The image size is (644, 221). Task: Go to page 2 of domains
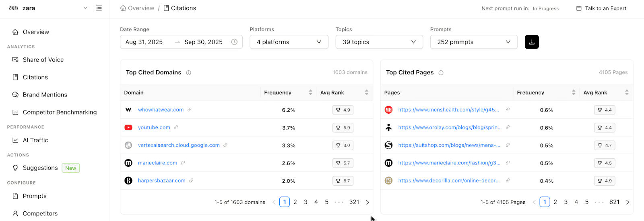295,202
